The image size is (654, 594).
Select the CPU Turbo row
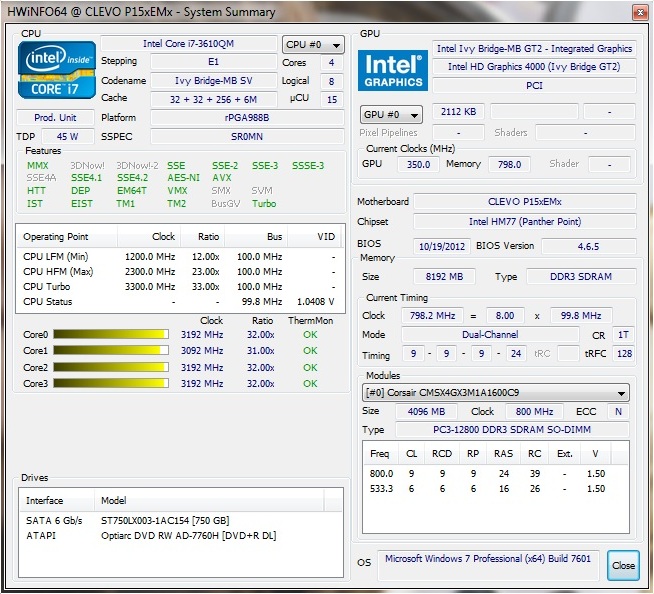tap(180, 287)
